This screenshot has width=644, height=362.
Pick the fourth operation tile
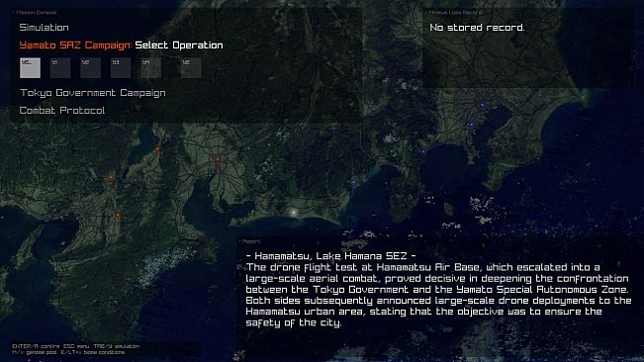(121, 67)
